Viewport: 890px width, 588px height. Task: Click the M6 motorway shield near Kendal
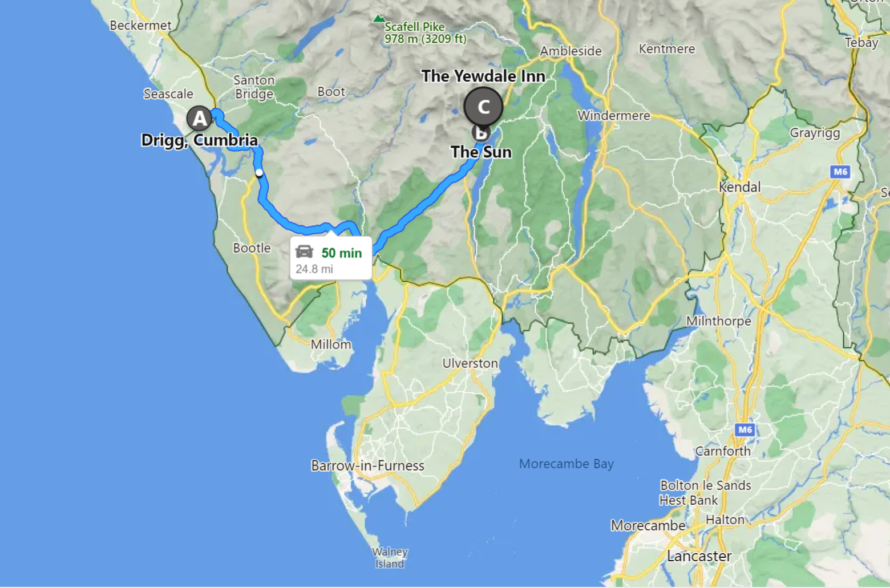[840, 172]
